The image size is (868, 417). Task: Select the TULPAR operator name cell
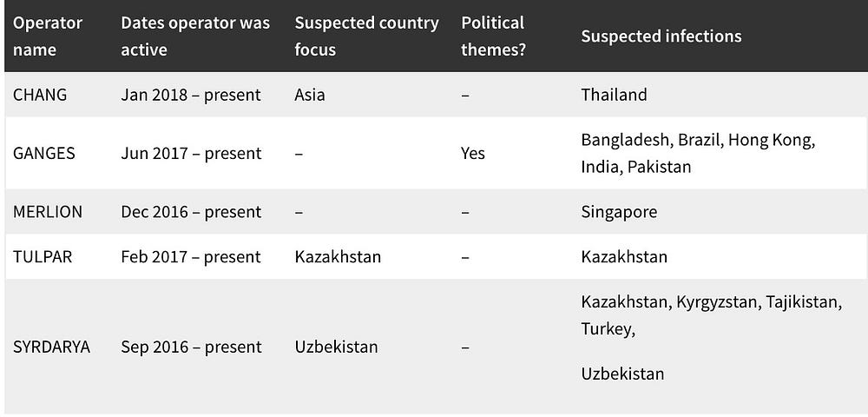coord(42,257)
